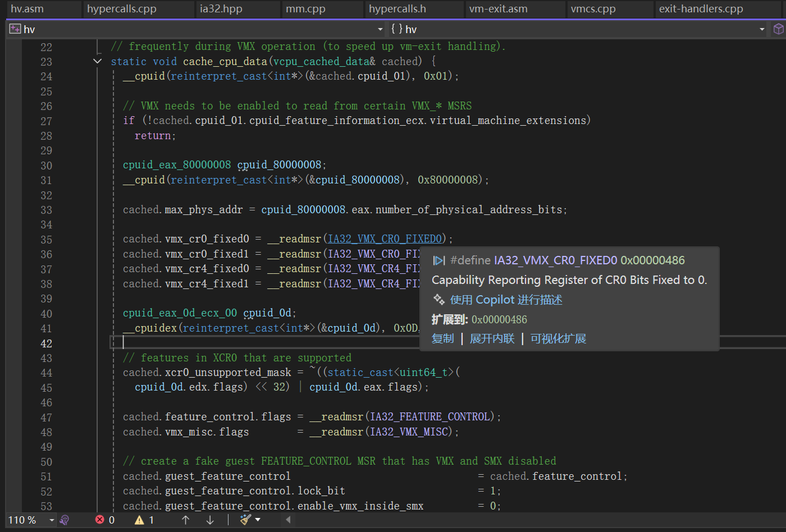Click the code cleanup broom icon

[245, 520]
